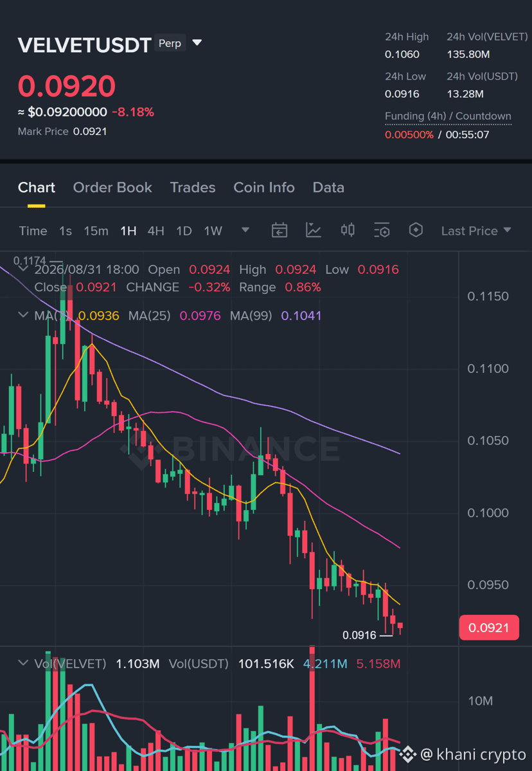Click the -8.18% change text

click(133, 112)
